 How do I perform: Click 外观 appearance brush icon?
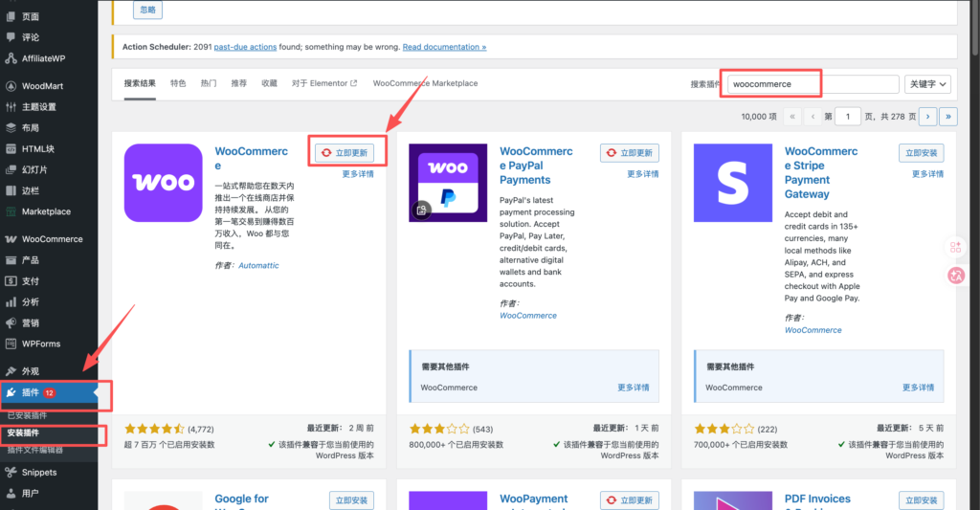pyautogui.click(x=11, y=371)
